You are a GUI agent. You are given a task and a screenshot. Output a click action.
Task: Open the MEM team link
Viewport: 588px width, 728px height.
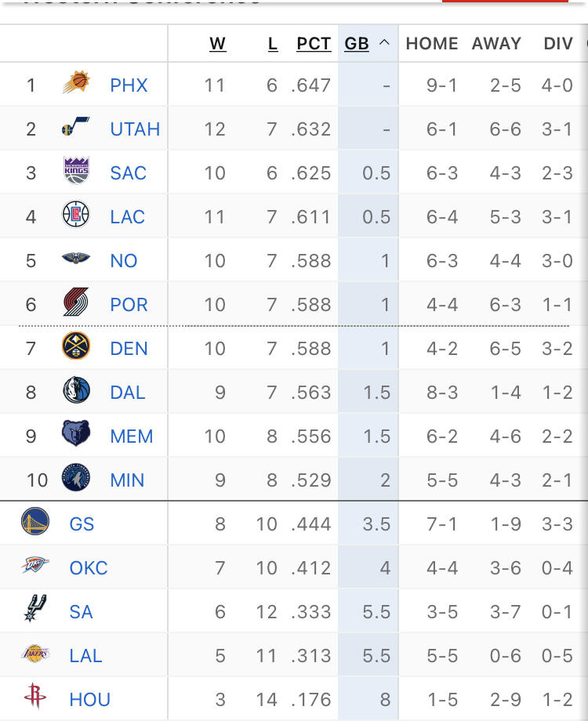coord(131,436)
